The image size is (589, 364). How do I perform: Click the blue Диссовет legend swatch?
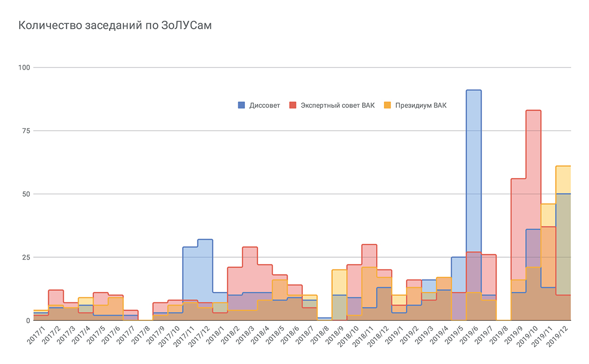241,105
